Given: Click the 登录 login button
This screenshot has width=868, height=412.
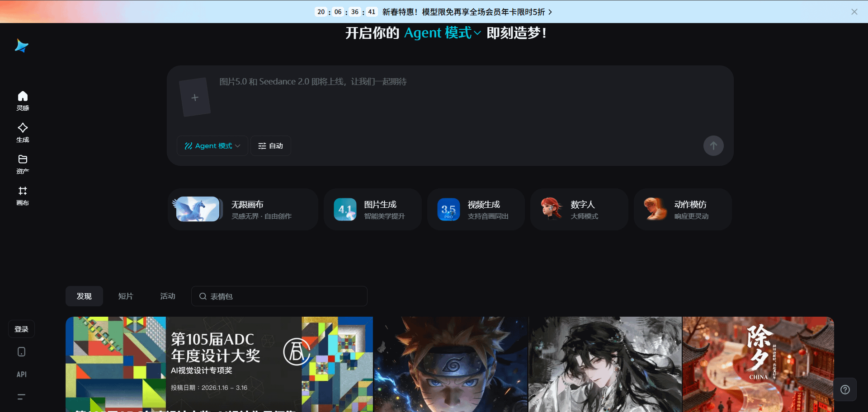Looking at the screenshot, I should point(21,329).
